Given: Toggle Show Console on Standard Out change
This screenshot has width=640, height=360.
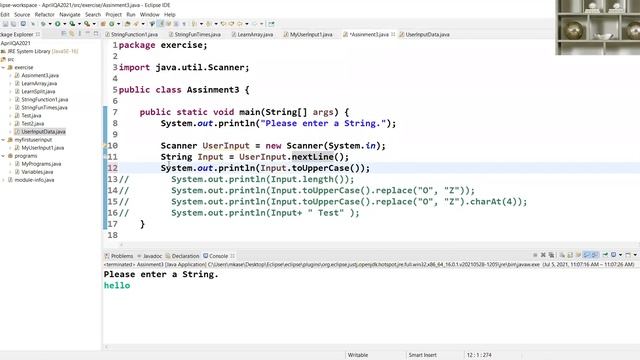Looking at the screenshot, I should pos(587,255).
